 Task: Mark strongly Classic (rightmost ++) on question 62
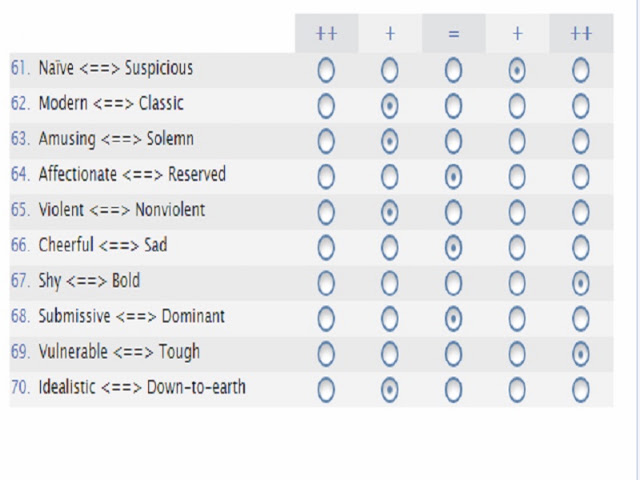[580, 106]
